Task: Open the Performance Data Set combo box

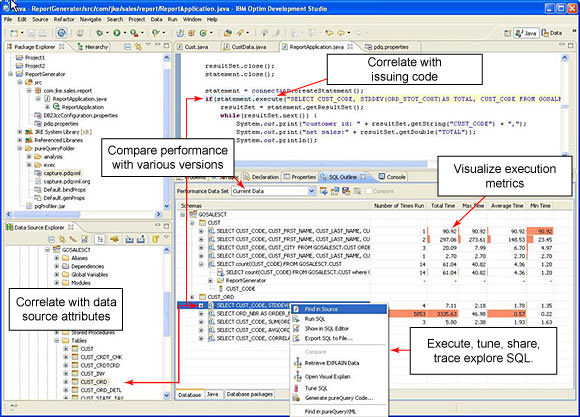Action: point(273,191)
